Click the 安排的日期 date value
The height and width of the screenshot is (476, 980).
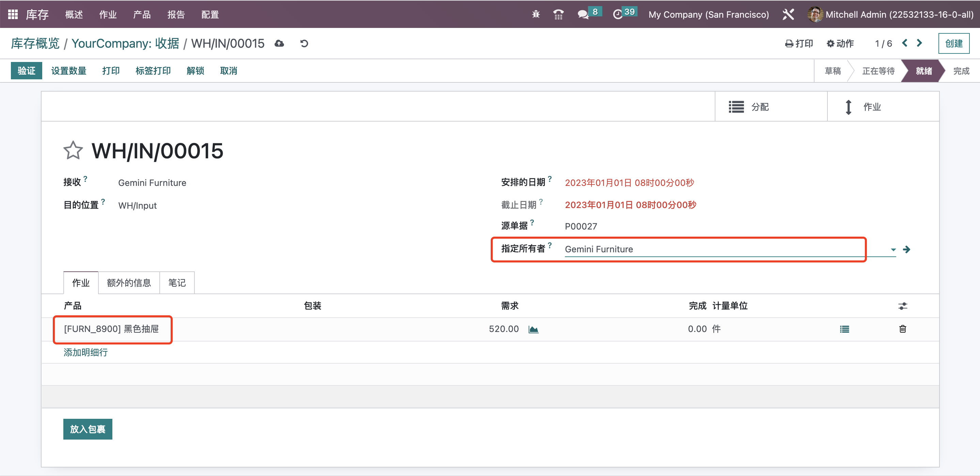tap(629, 183)
